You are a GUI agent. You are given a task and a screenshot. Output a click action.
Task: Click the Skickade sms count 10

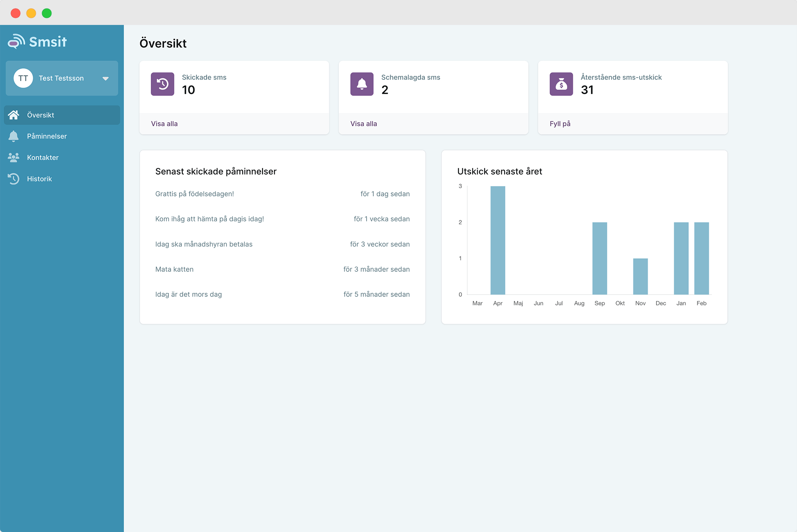pyautogui.click(x=189, y=90)
